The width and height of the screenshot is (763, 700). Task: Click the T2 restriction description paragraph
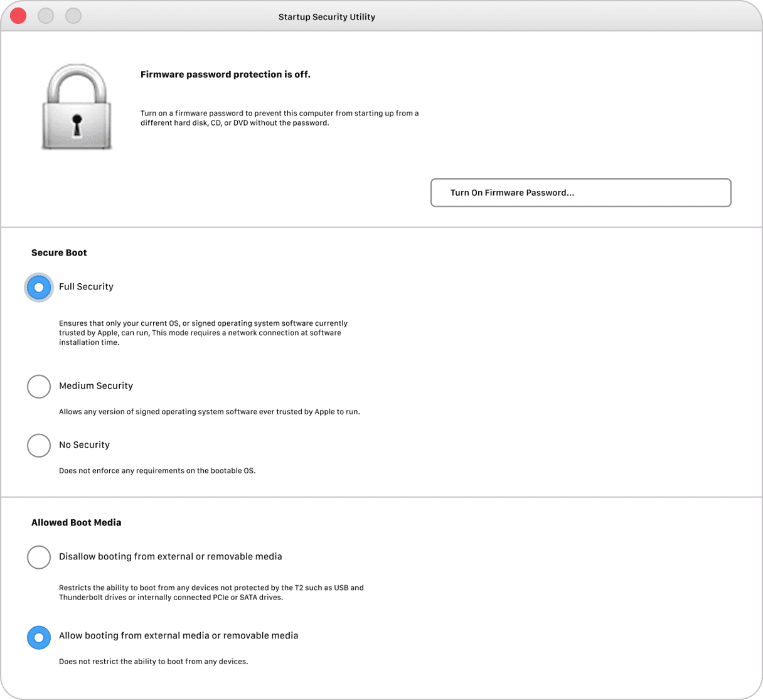[x=211, y=593]
